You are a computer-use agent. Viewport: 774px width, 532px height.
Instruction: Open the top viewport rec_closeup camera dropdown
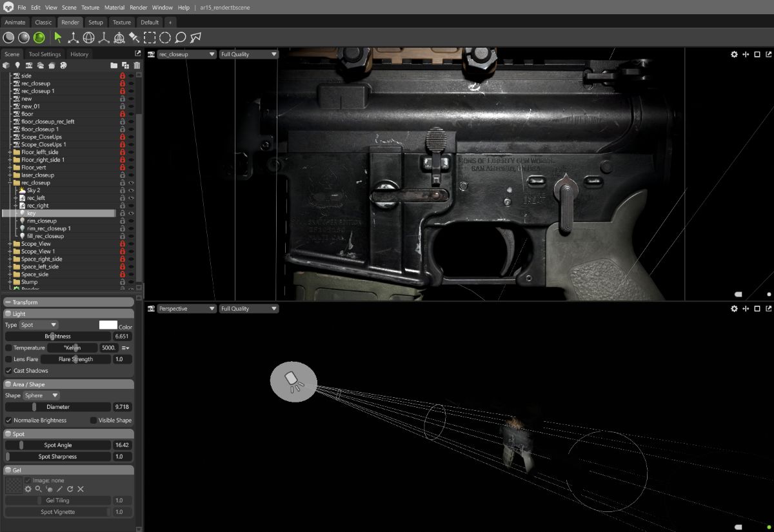click(186, 55)
